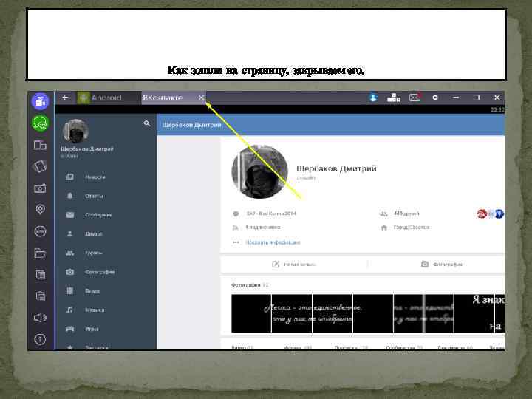Open Новости in the VK menu

click(106, 177)
